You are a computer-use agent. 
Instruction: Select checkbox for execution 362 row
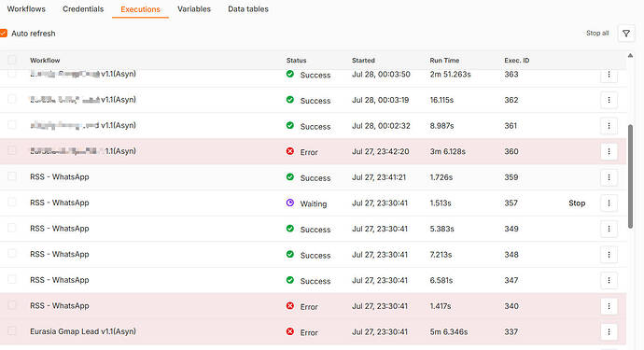coord(12,99)
